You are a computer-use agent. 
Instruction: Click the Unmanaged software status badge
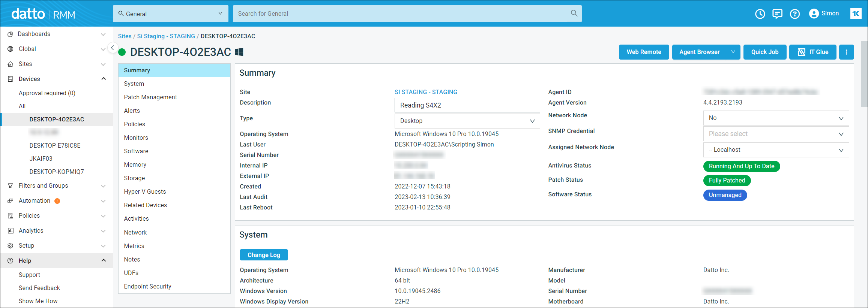click(x=725, y=195)
